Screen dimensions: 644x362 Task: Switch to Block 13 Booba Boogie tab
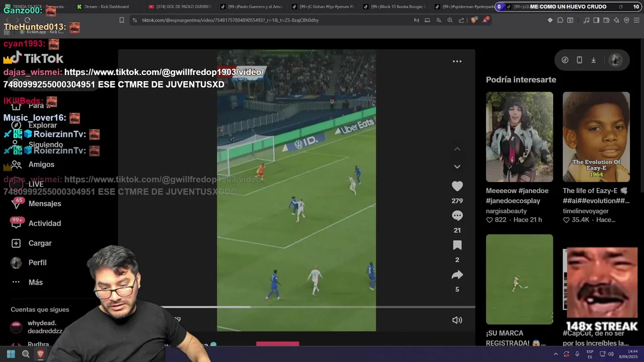tap(394, 7)
